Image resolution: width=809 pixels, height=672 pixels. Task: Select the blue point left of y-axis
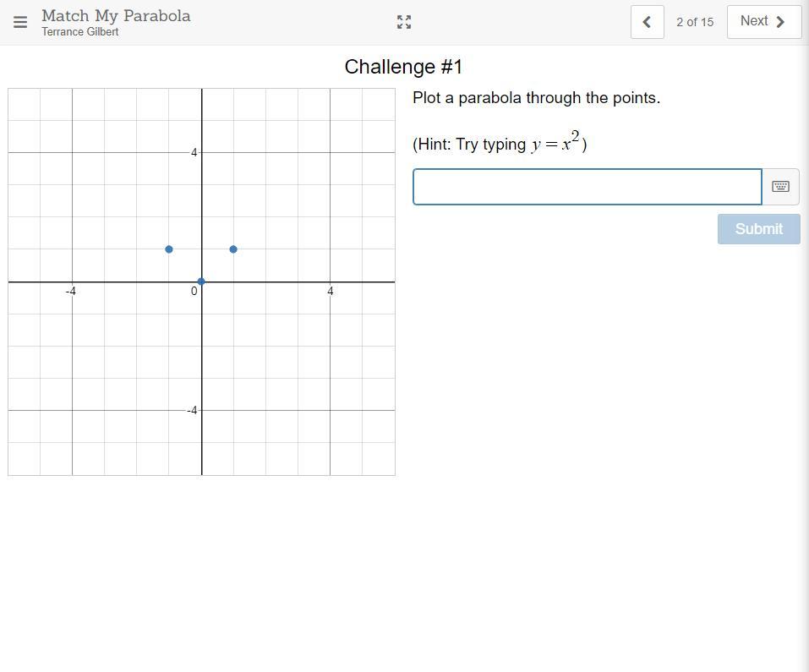click(169, 249)
